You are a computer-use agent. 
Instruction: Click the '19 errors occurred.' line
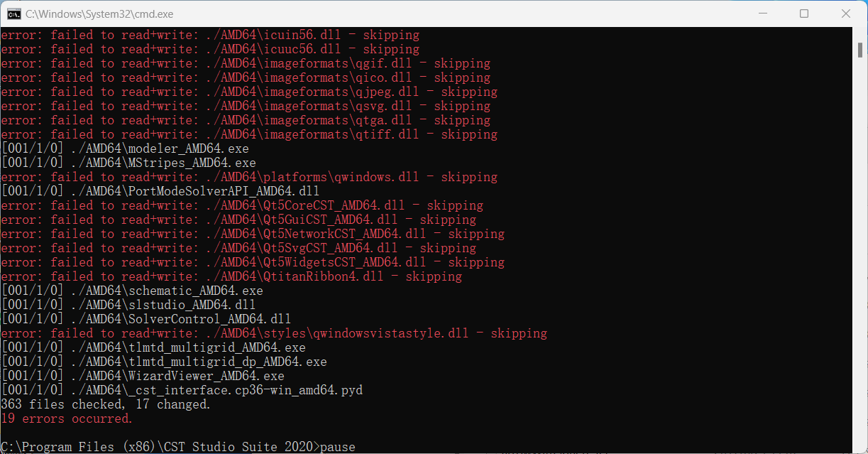click(x=67, y=418)
